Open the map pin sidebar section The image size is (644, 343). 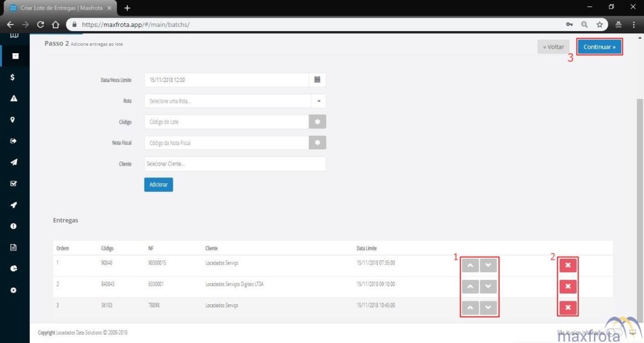pyautogui.click(x=13, y=120)
